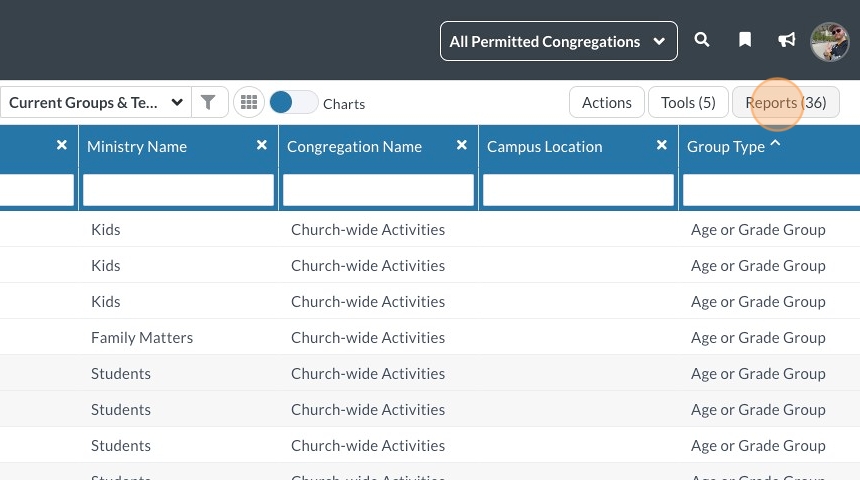This screenshot has height=480, width=860.
Task: Remove the Congregation Name column
Action: (462, 145)
